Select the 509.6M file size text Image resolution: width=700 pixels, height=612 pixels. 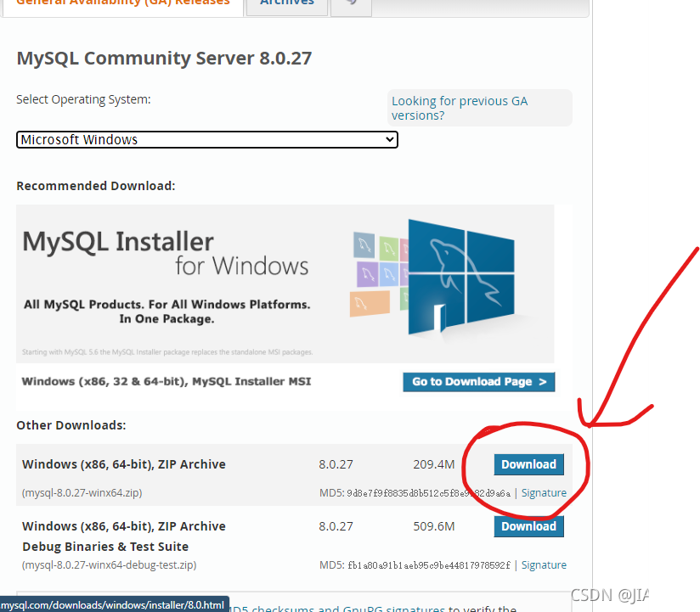[x=433, y=526]
